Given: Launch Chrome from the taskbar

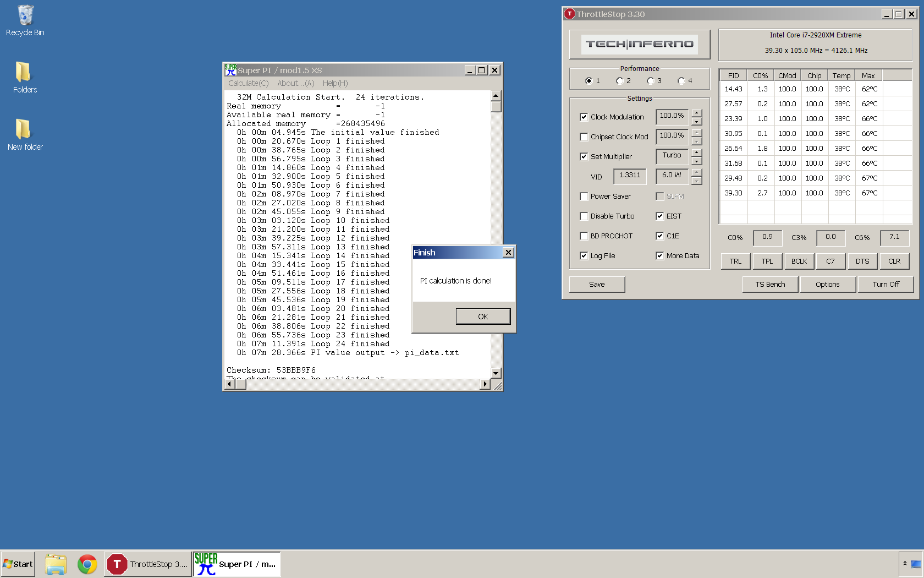Looking at the screenshot, I should (87, 564).
